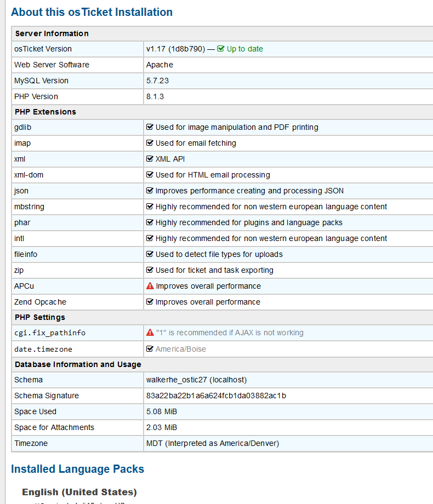
Task: Click the green Up to date checkmark icon
Action: 221,49
